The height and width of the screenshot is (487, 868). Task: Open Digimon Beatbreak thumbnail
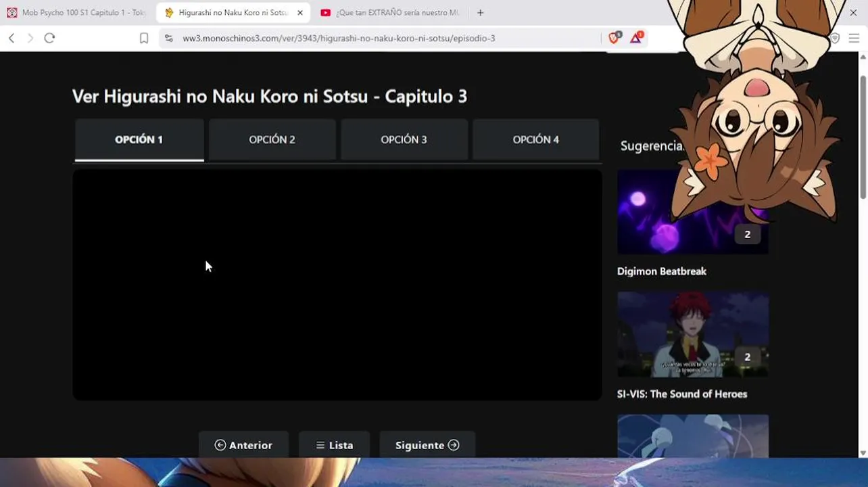click(x=692, y=212)
